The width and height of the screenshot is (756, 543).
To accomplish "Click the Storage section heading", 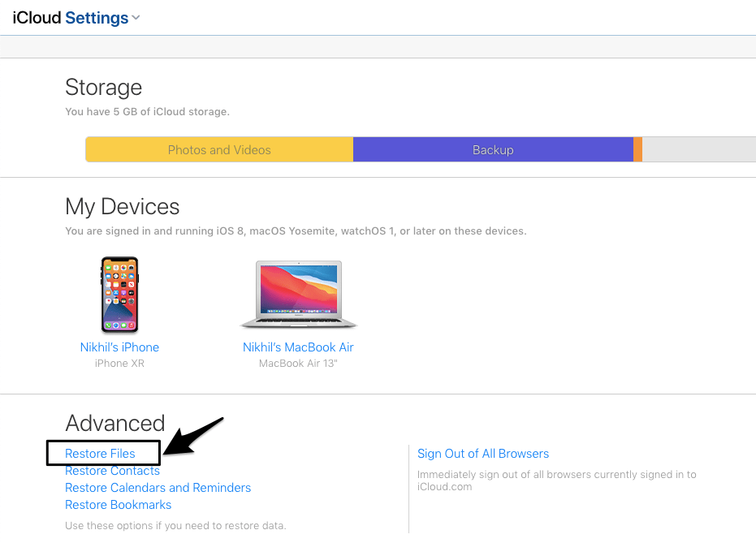I will tap(104, 88).
